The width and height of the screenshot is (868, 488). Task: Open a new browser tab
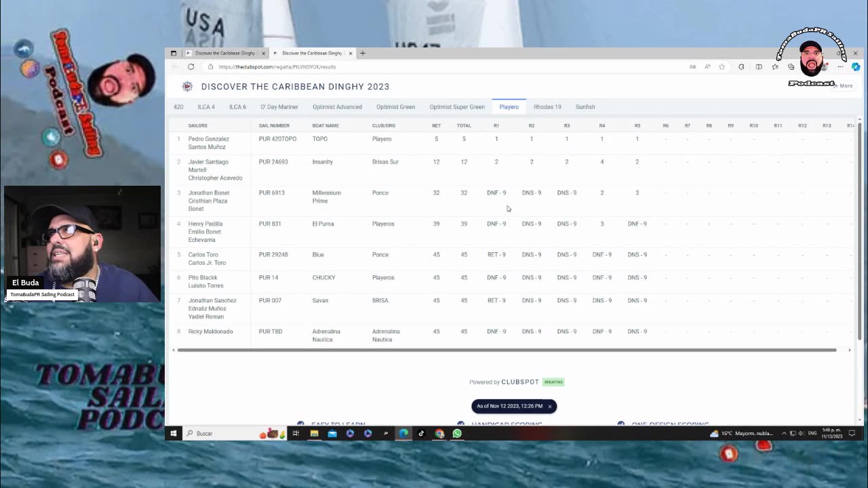pos(363,53)
